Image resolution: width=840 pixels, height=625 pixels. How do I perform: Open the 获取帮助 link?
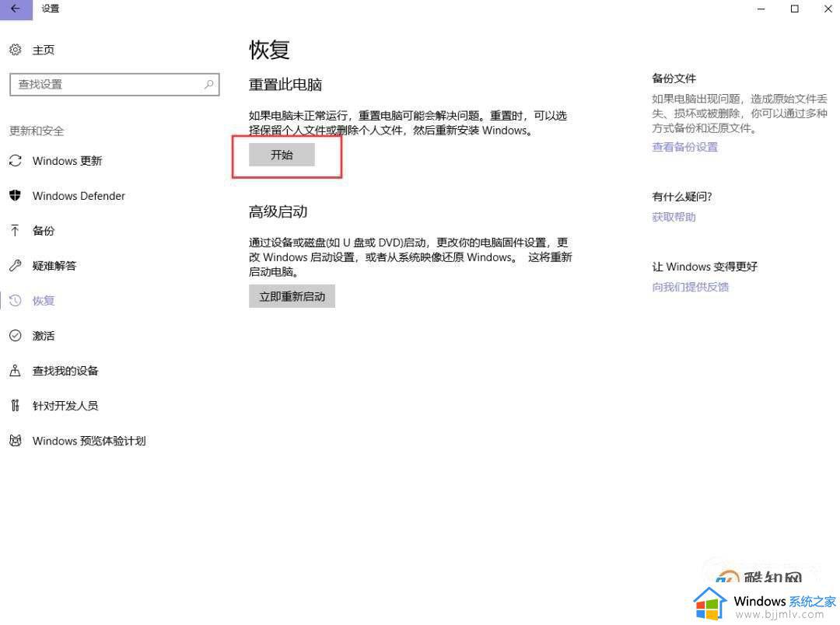pos(674,217)
